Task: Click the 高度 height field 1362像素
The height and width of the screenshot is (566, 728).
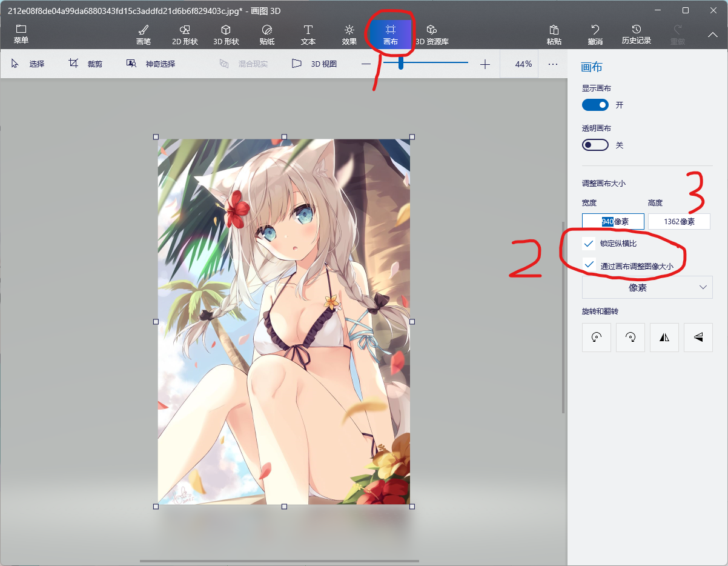Action: tap(679, 222)
